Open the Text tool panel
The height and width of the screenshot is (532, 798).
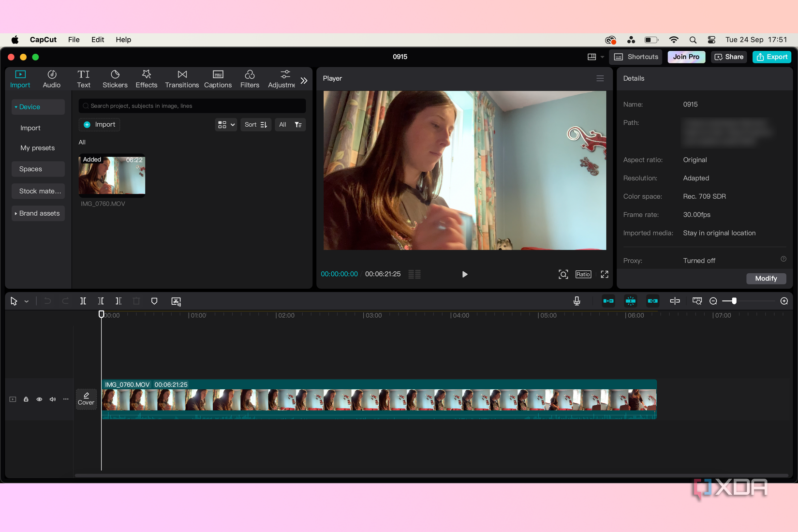point(84,79)
